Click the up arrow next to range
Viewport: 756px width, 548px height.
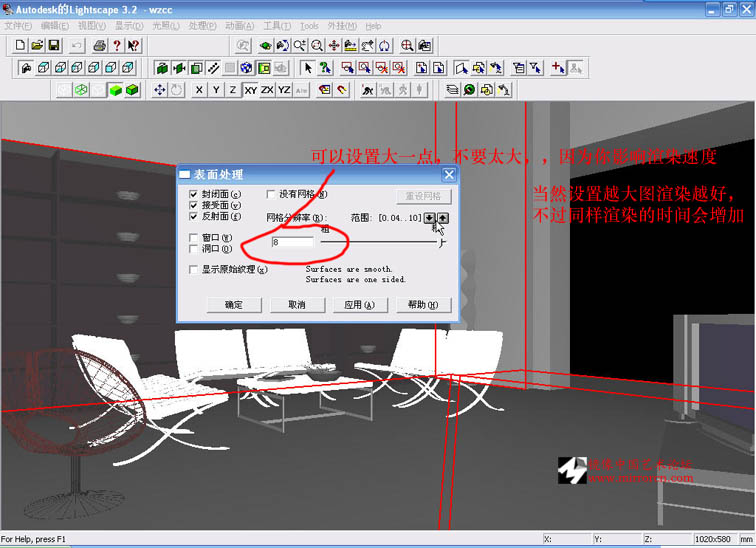point(443,218)
